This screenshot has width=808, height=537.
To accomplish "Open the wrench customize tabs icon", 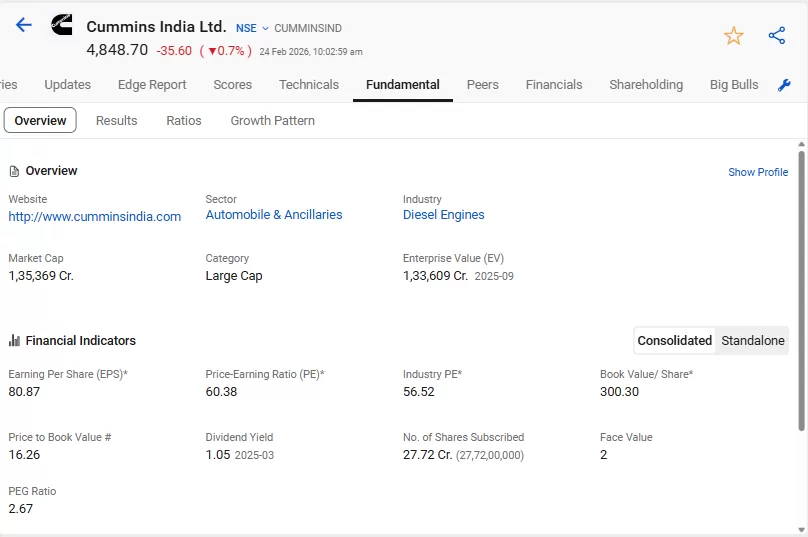I will [x=784, y=85].
